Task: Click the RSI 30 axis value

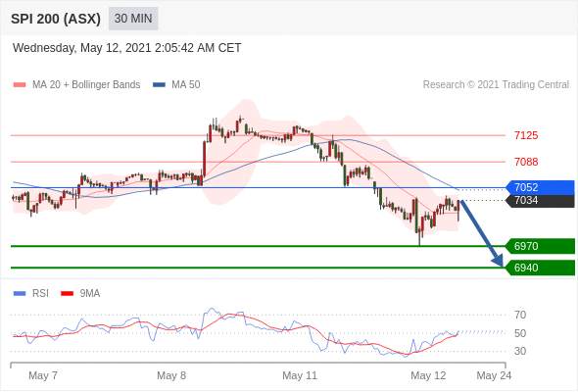Action: pos(520,351)
